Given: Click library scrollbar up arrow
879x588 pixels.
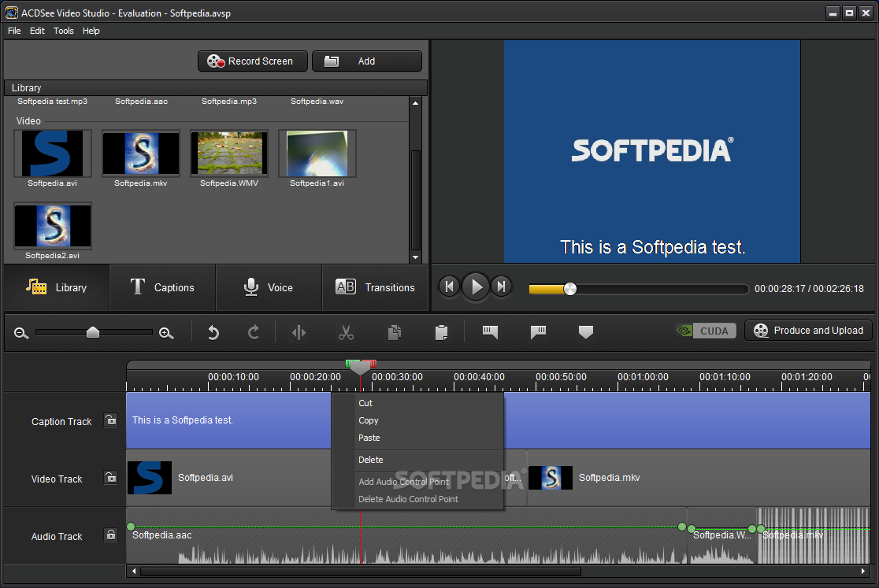Looking at the screenshot, I should pyautogui.click(x=415, y=103).
